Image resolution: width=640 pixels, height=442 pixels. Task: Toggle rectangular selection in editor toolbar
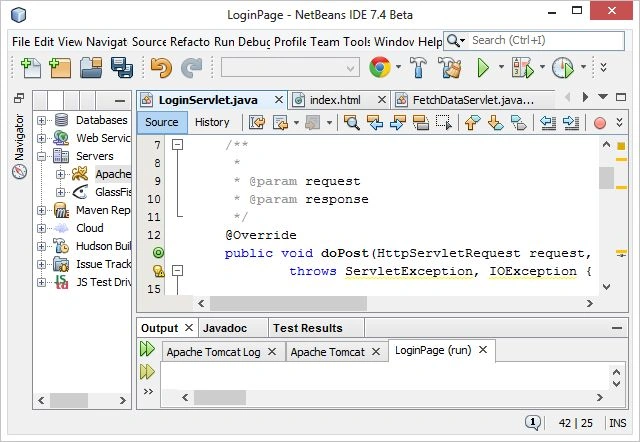coord(444,122)
